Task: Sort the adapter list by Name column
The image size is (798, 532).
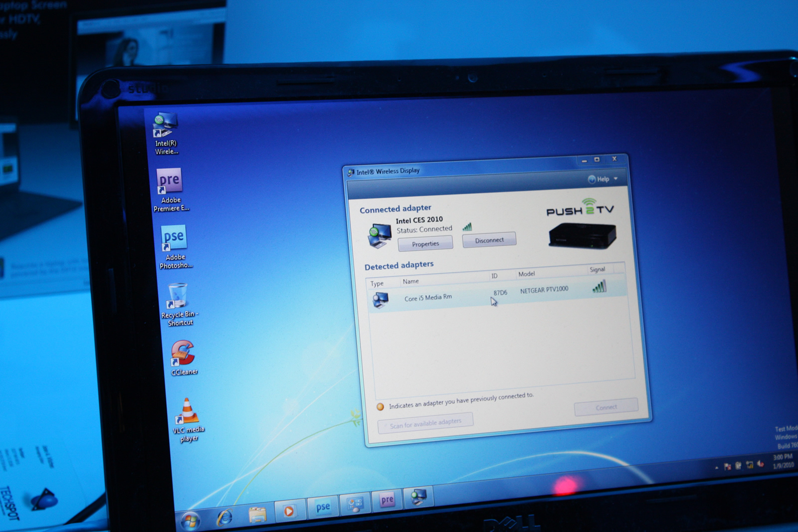Action: point(411,282)
